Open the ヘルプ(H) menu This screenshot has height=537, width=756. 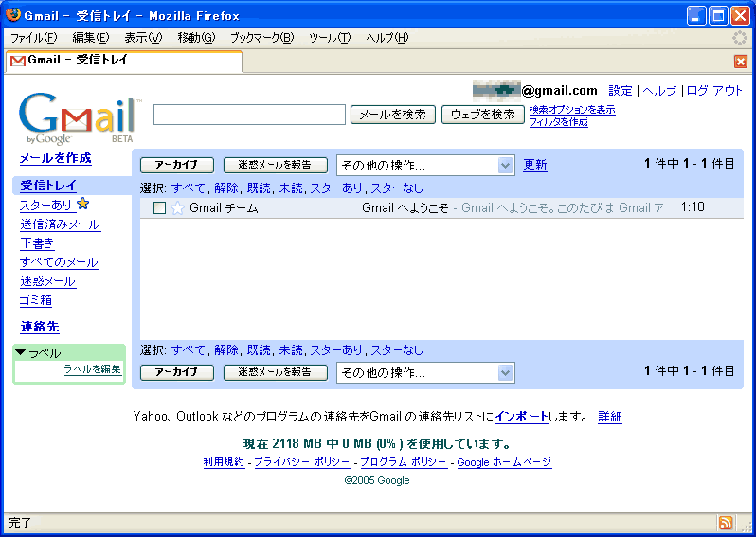coord(387,38)
